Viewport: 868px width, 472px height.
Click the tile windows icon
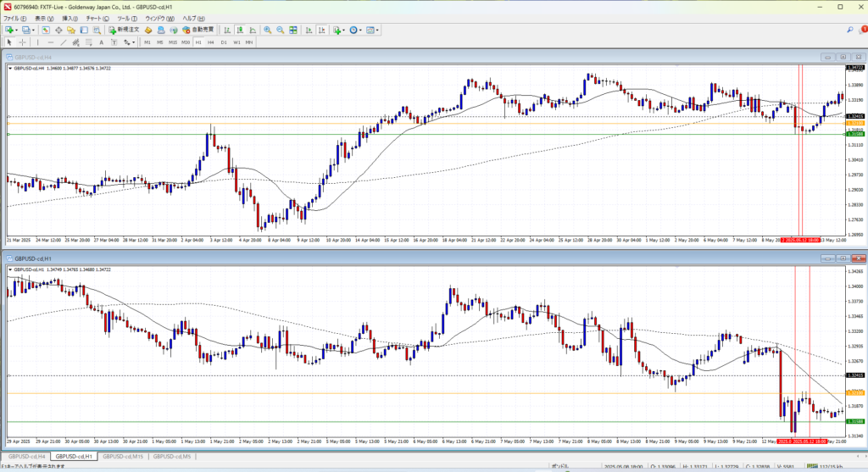point(292,30)
